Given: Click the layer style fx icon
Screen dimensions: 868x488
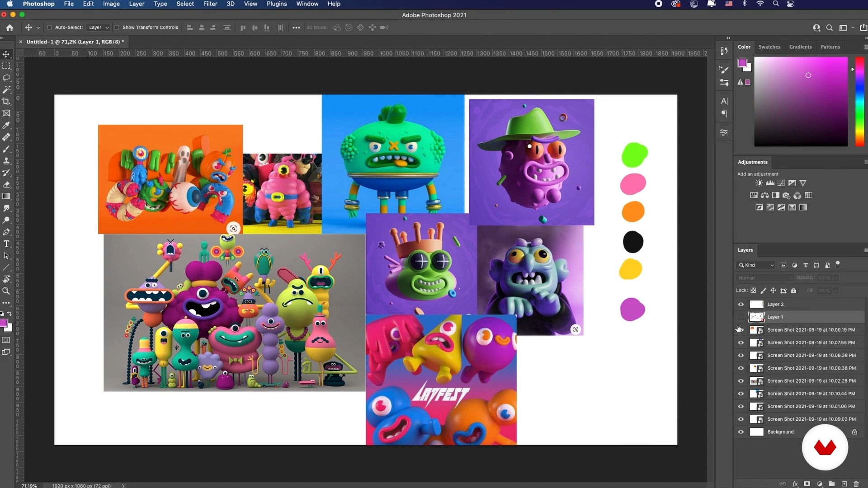Looking at the screenshot, I should coord(795,484).
